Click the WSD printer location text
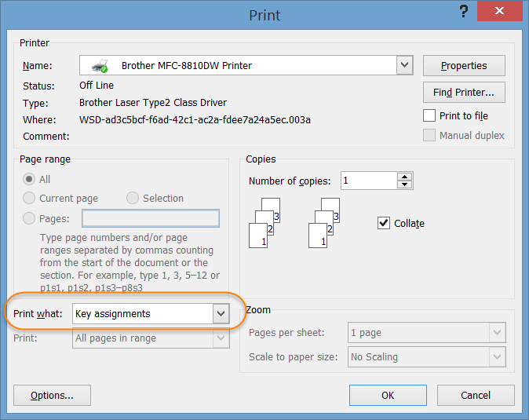The height and width of the screenshot is (420, 529). point(195,120)
